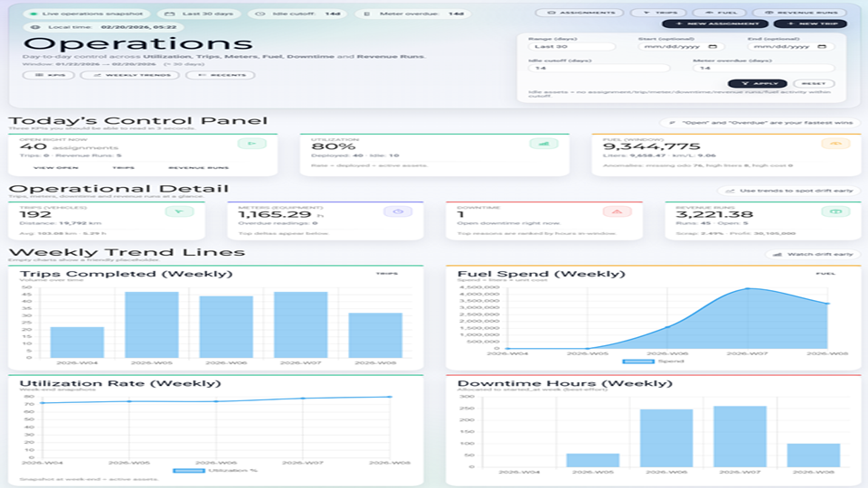Click the Fuel card orange icon
This screenshot has height=488, width=868.
pyautogui.click(x=835, y=143)
